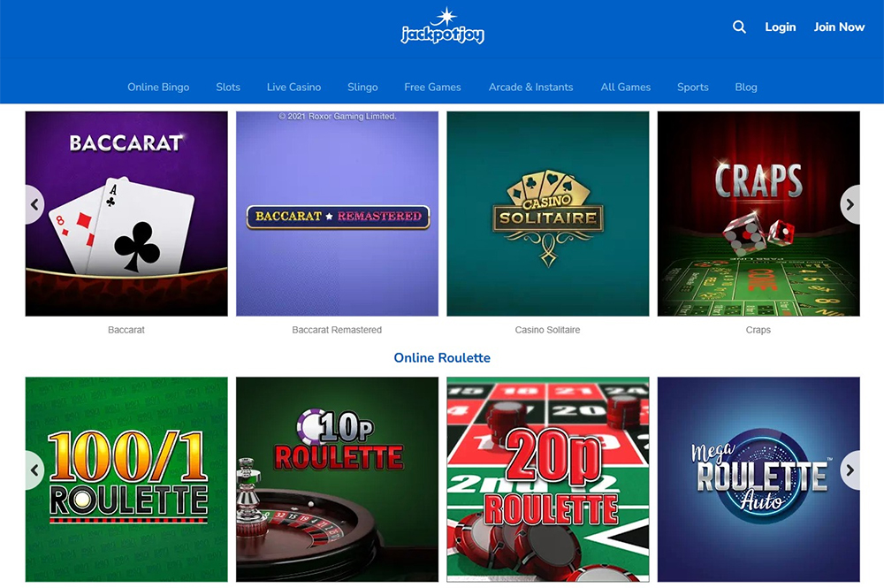884x588 pixels.
Task: Click the Online Roulette heading link
Action: [442, 357]
